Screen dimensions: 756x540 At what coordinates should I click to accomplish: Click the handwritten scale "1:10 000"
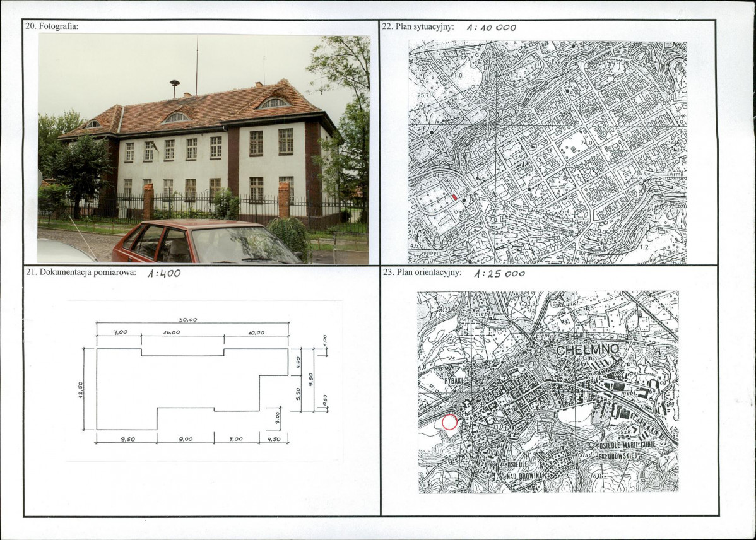click(491, 28)
